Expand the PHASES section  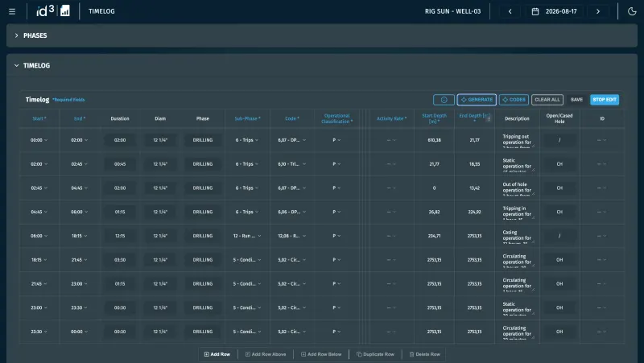[x=16, y=35]
